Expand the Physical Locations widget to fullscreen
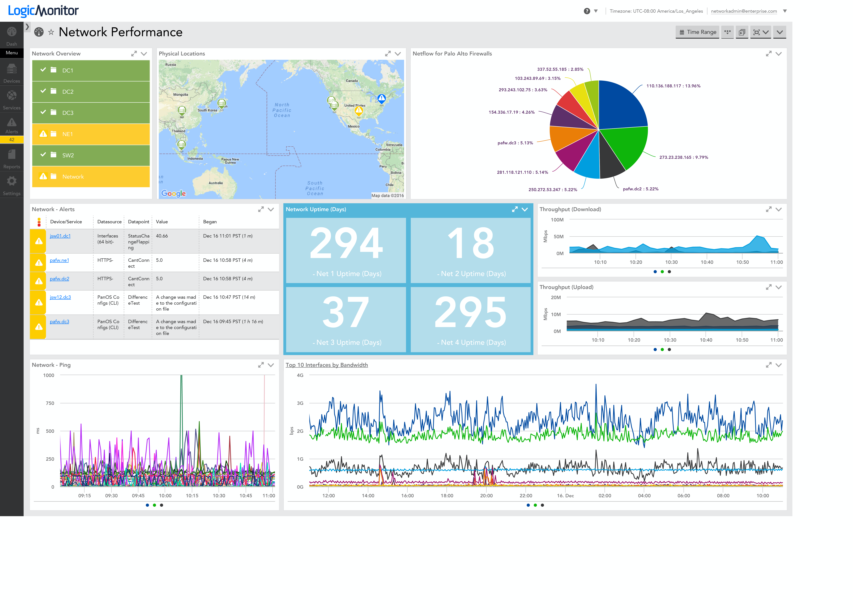This screenshot has width=853, height=616. click(388, 54)
